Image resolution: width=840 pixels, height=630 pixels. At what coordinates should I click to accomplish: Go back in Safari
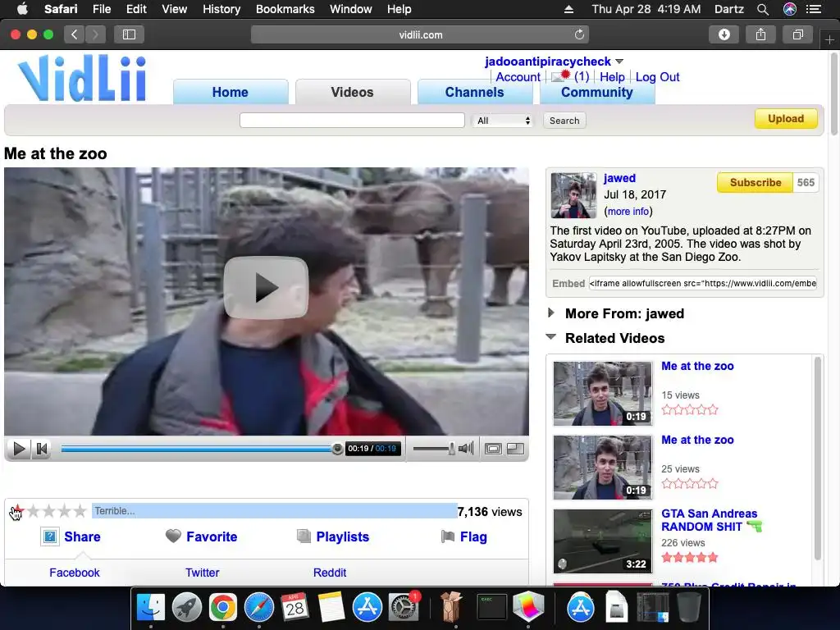pos(75,34)
